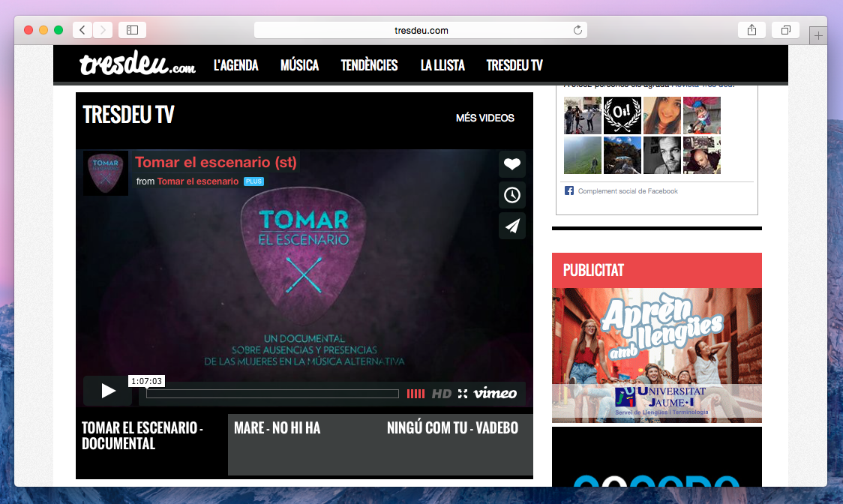Viewport: 843px width, 504px height.
Task: Go to the MÚSICA section
Action: (299, 65)
